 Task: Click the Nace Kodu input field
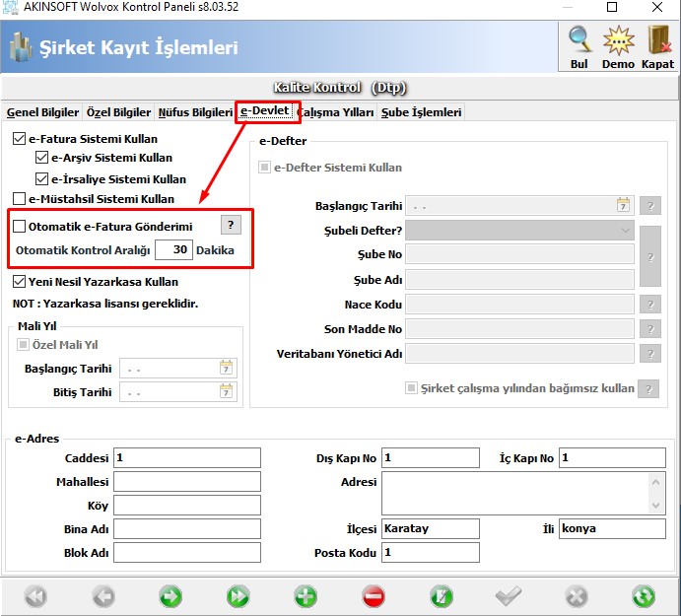click(x=520, y=305)
